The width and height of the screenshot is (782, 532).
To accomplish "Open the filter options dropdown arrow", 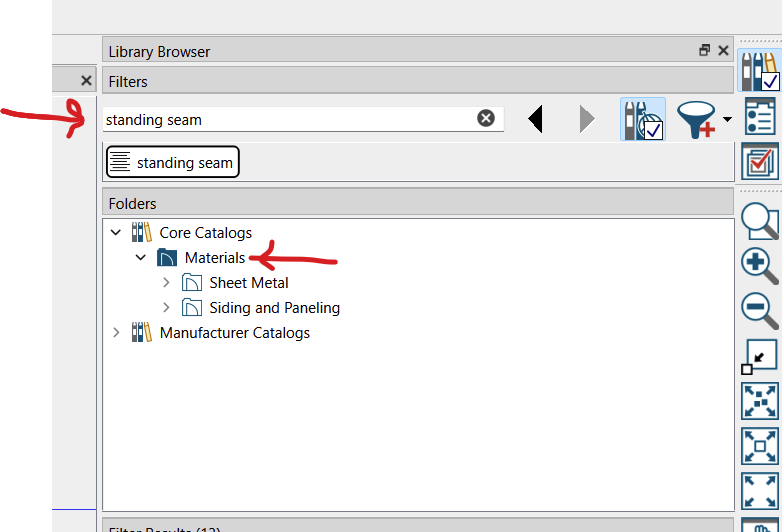I will [x=727, y=120].
